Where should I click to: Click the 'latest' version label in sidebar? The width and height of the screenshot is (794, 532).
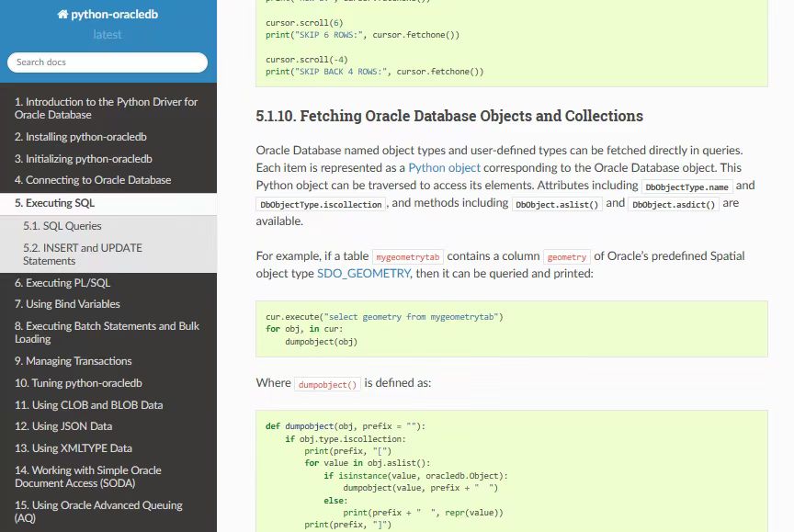click(x=108, y=34)
